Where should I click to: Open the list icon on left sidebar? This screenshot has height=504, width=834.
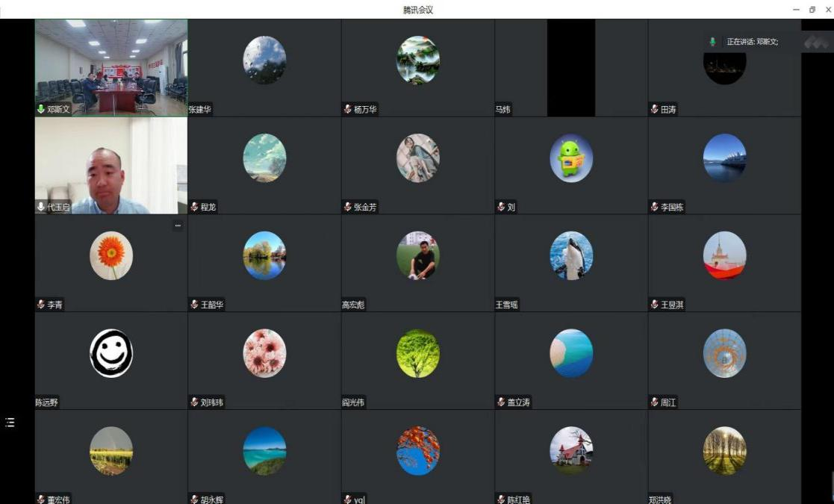click(10, 423)
